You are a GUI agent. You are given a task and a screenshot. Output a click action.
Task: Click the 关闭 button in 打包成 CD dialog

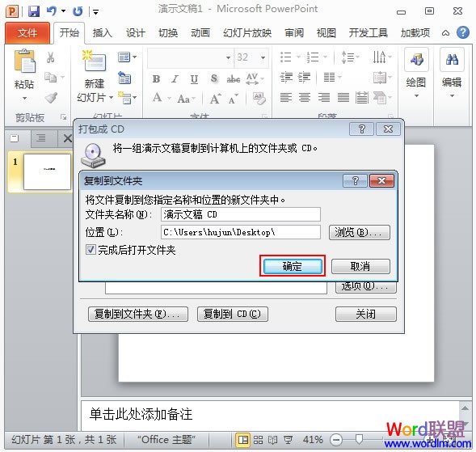click(x=366, y=314)
